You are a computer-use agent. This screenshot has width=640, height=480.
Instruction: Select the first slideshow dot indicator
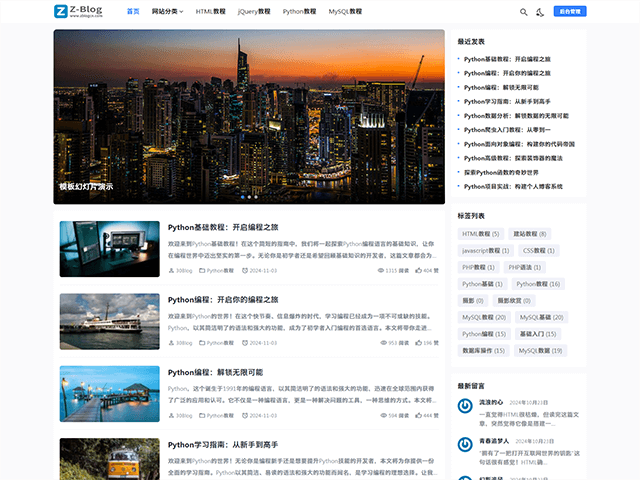243,197
